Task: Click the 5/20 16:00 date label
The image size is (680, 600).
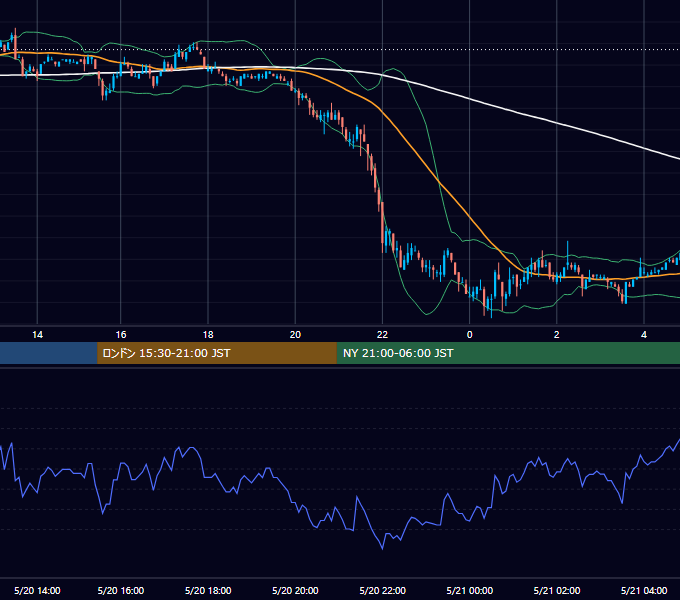Action: click(121, 590)
